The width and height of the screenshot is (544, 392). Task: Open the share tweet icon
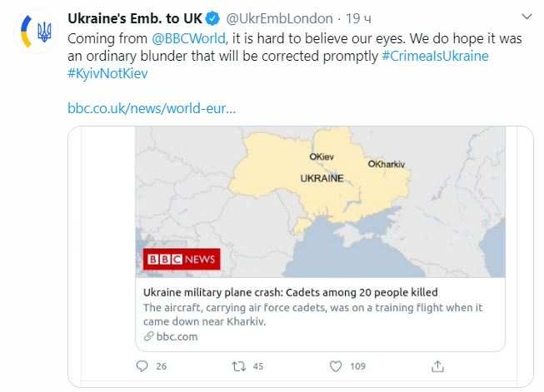tap(436, 365)
